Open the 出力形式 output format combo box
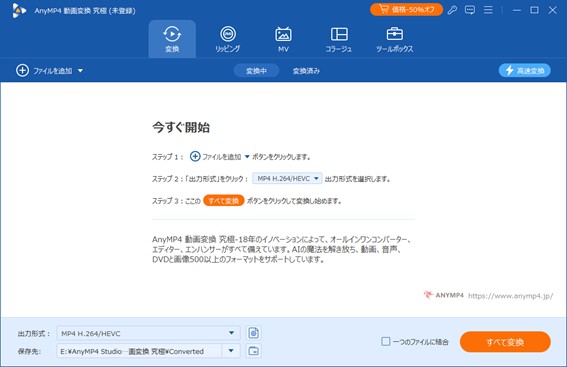This screenshot has height=367, width=567. click(x=148, y=333)
